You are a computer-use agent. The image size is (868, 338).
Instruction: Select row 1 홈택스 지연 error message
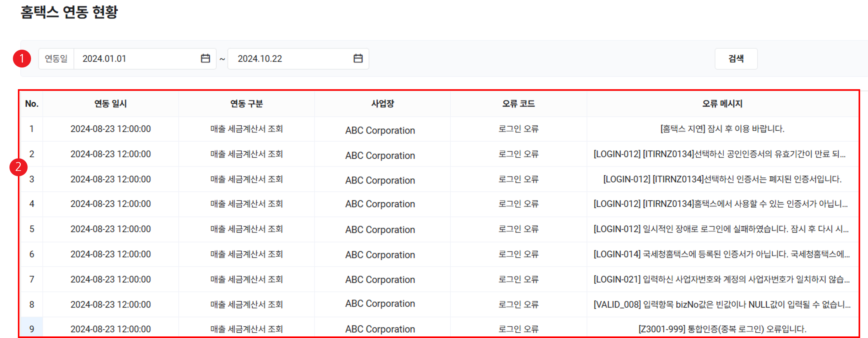[x=722, y=129]
